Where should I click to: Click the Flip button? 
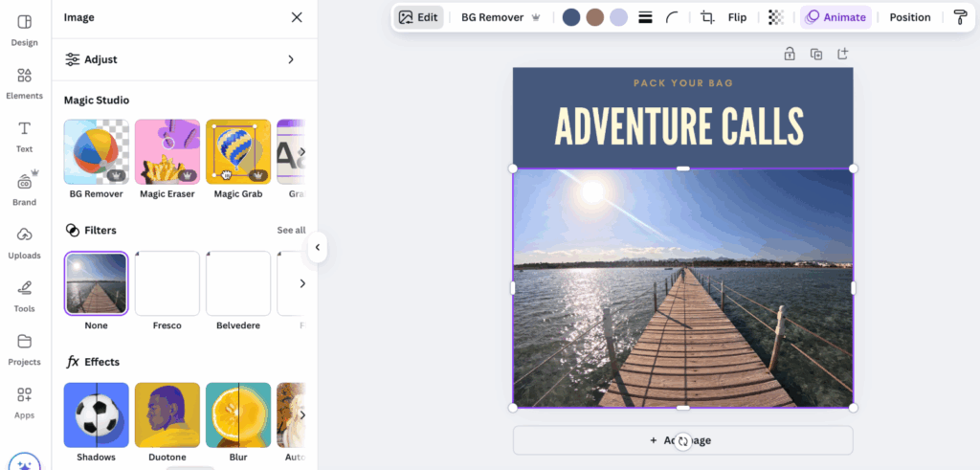738,17
